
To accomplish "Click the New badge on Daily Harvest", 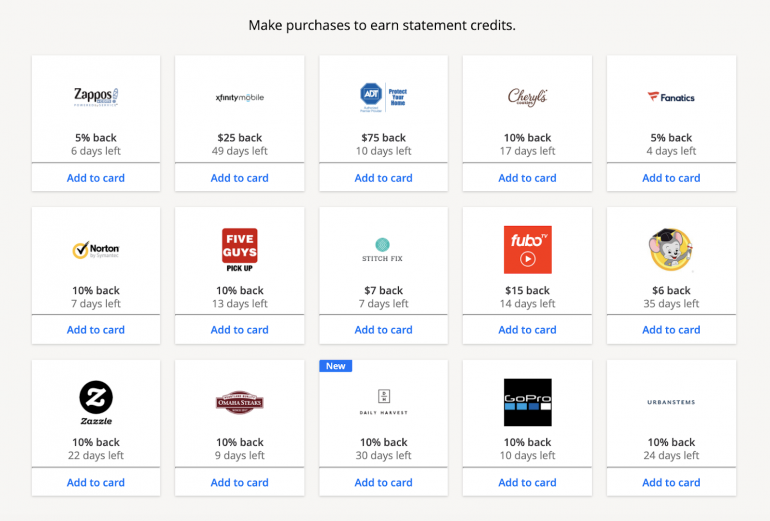I will point(336,366).
